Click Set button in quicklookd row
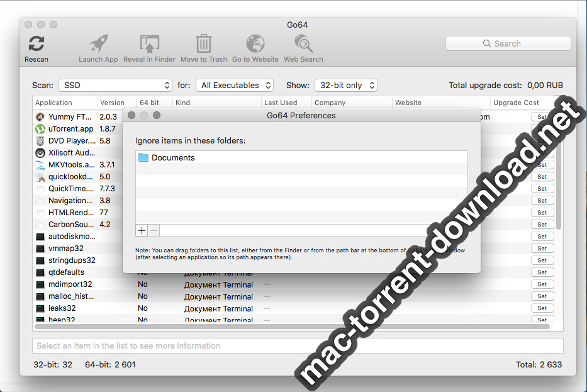Image resolution: width=587 pixels, height=392 pixels. click(x=542, y=177)
